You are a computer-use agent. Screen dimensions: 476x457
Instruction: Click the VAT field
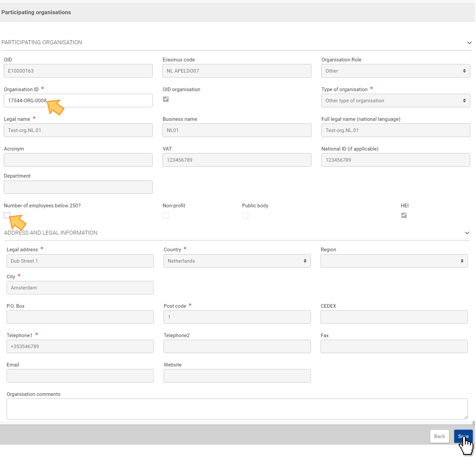click(x=237, y=160)
